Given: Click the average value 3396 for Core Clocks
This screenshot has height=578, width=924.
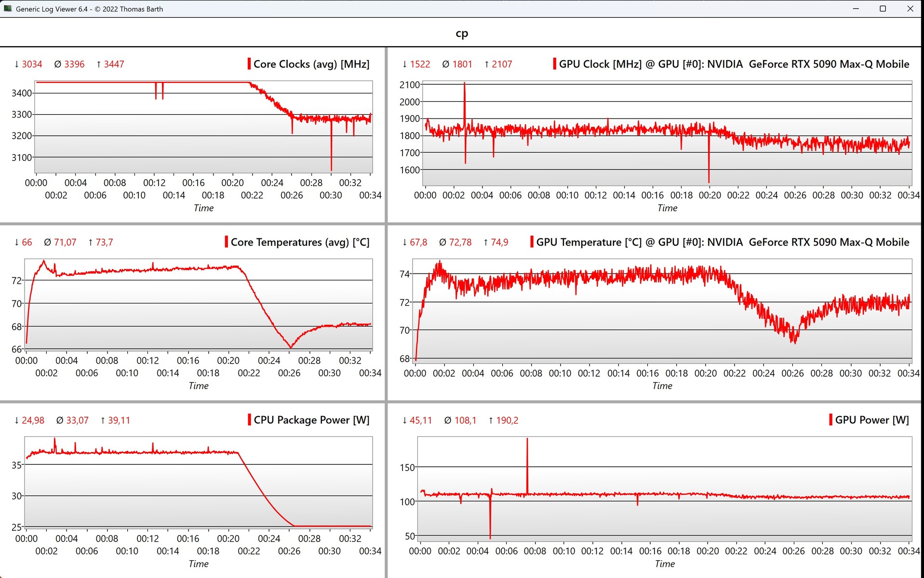Looking at the screenshot, I should (74, 64).
